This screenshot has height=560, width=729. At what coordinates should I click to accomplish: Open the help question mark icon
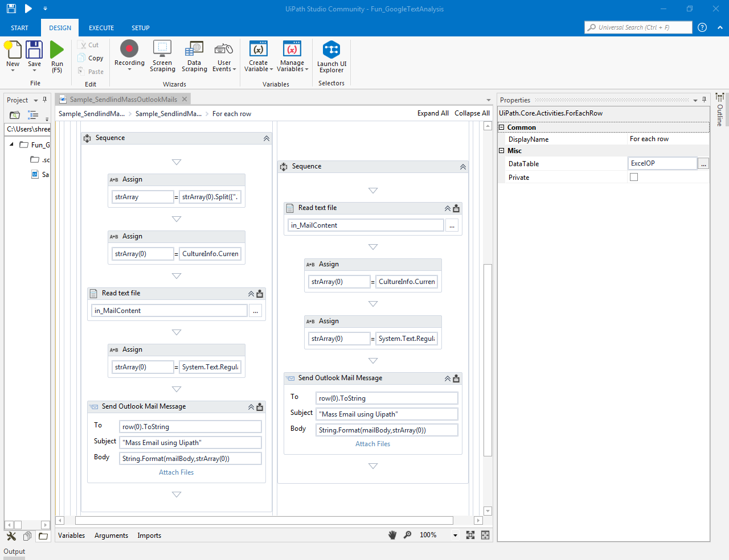pyautogui.click(x=702, y=27)
